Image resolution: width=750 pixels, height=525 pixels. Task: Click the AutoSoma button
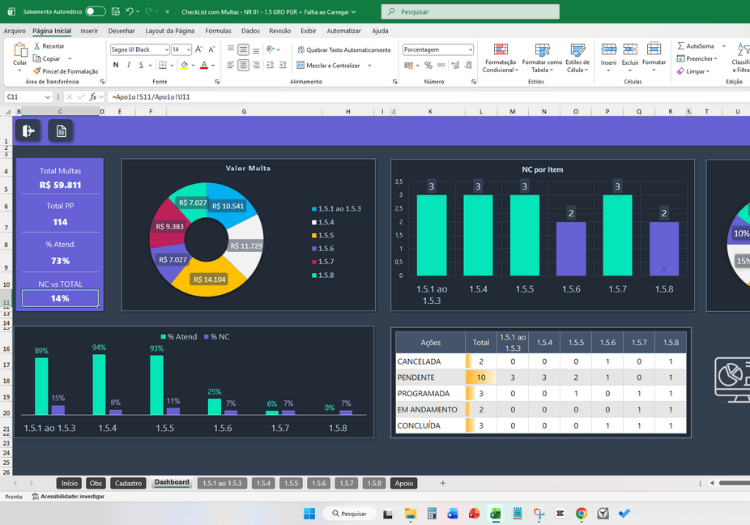click(x=696, y=46)
